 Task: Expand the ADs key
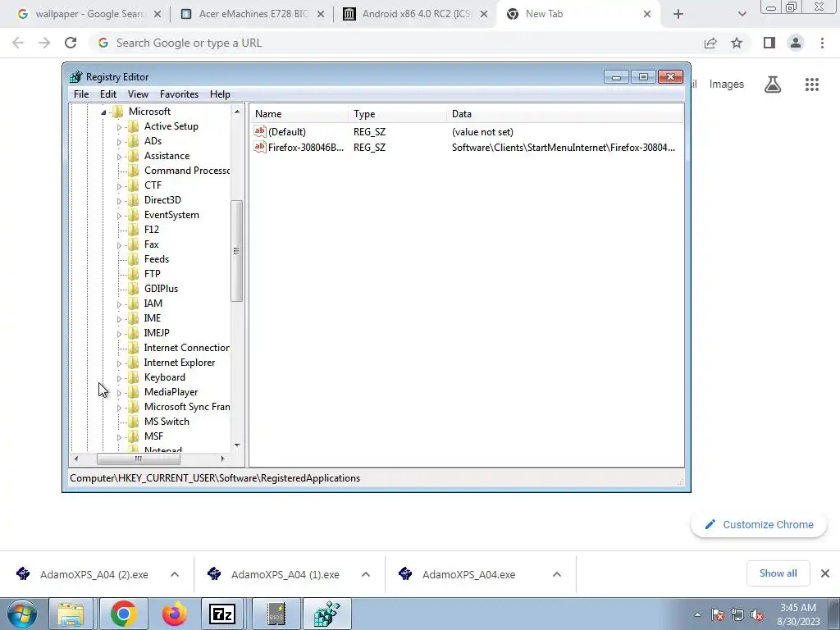click(119, 142)
